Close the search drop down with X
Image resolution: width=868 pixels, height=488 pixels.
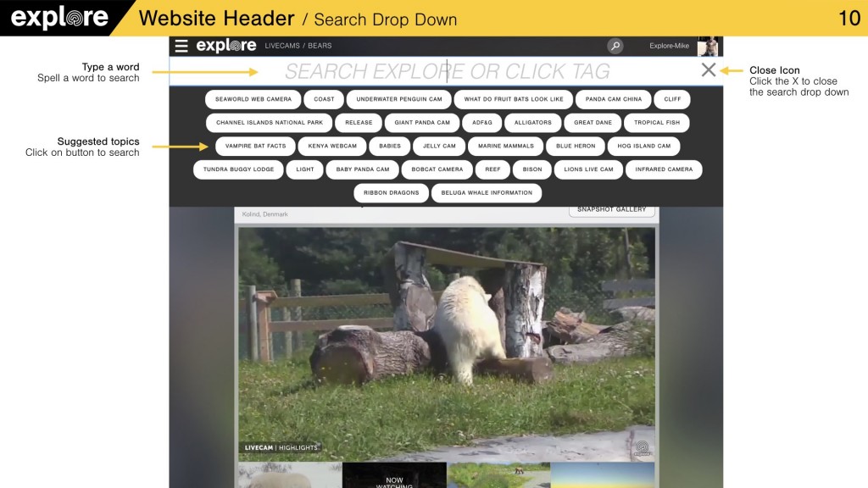(x=709, y=70)
